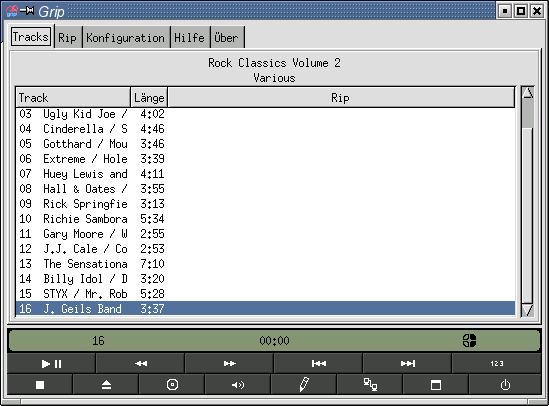Click the play/pause button
Screen dimensions: 549x406
[51, 363]
